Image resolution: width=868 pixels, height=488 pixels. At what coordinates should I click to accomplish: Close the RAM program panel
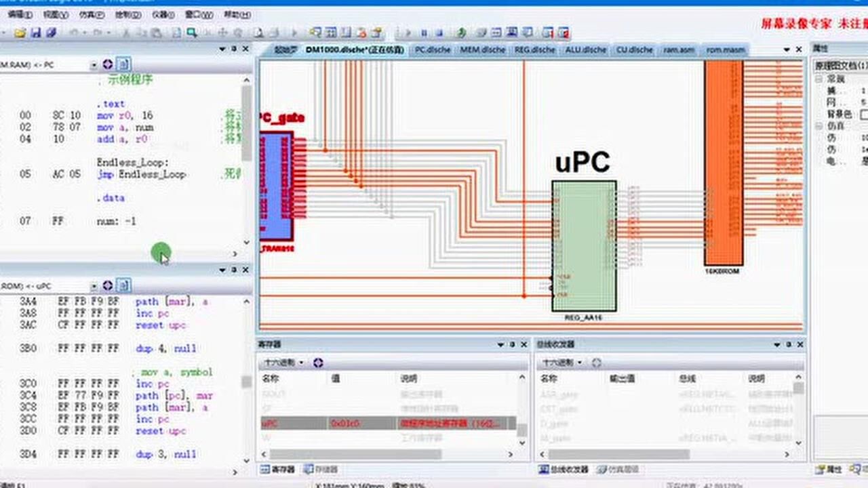[245, 49]
